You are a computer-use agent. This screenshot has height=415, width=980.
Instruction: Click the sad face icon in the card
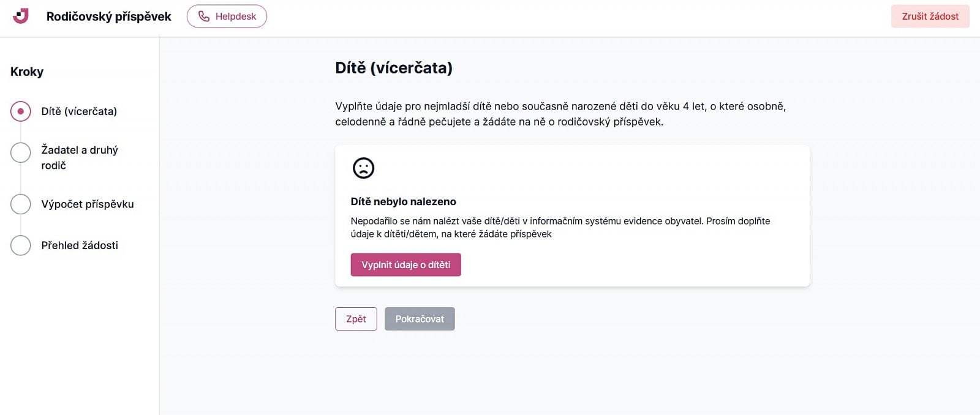363,168
